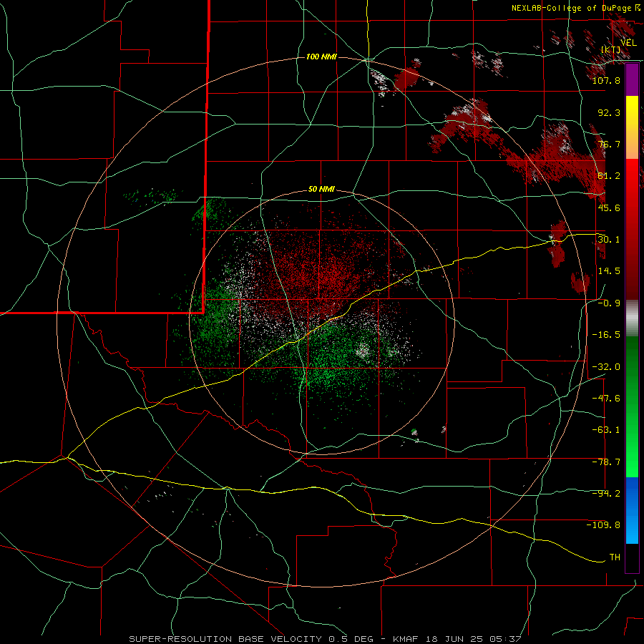Viewport: 644px width, 644px height.
Task: Select the 61.2 legend value
Action: pyautogui.click(x=609, y=176)
